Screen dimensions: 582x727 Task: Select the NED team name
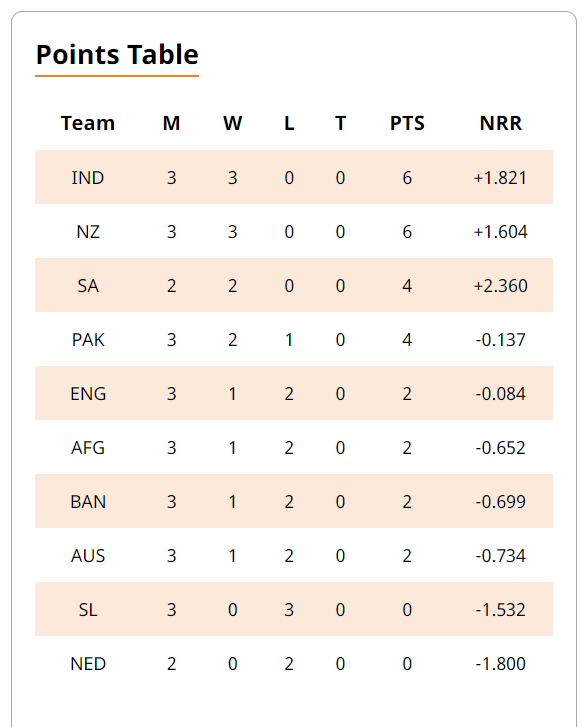point(88,663)
